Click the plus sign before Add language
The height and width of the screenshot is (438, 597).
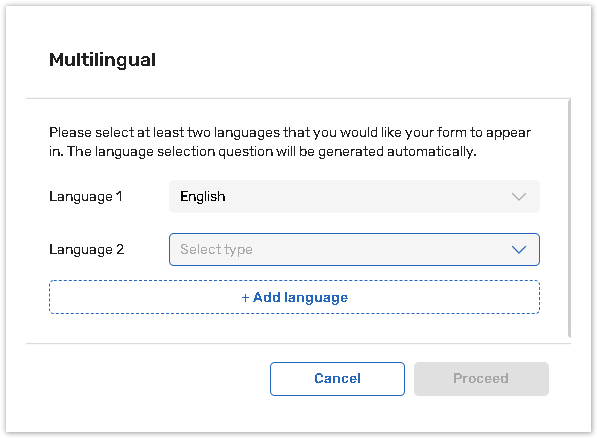click(x=246, y=297)
